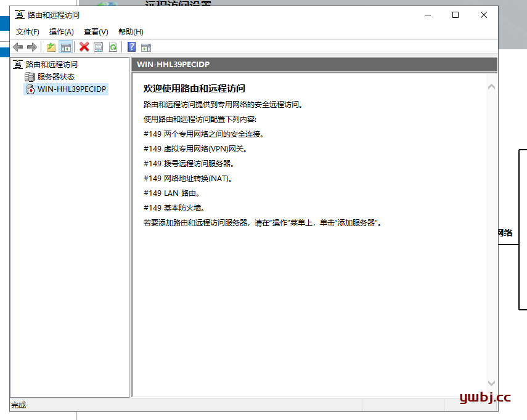Click the scroll up arrow in content pane
The height and width of the screenshot is (420, 527).
pyautogui.click(x=491, y=87)
